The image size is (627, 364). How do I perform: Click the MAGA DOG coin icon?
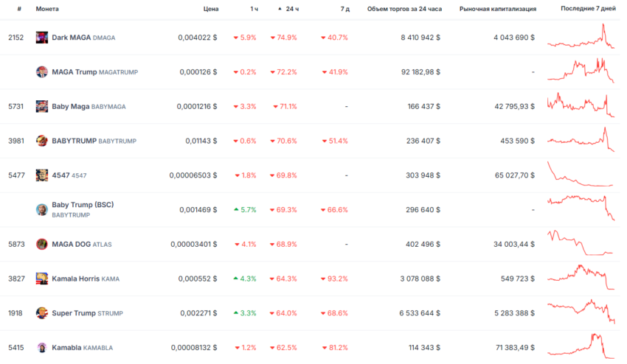click(x=41, y=244)
